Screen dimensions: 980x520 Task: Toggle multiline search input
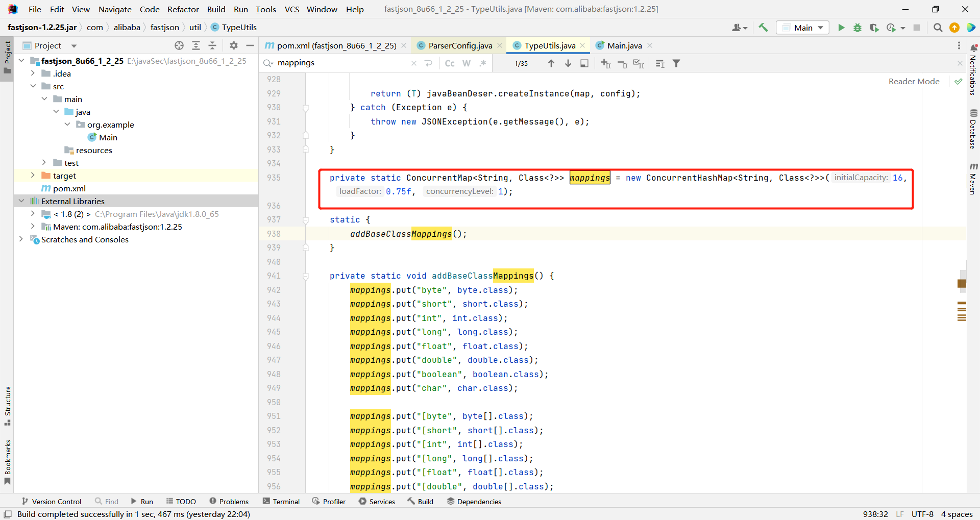429,63
